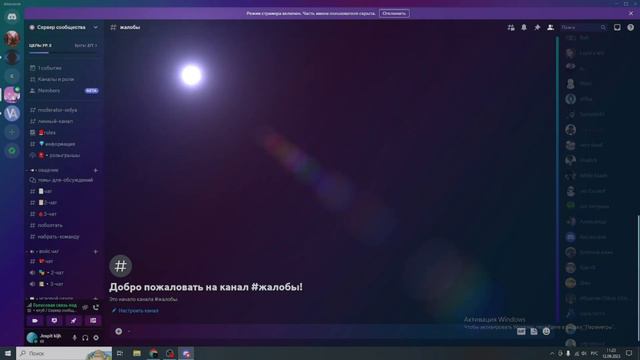Click the user avatar in bottom panel
This screenshot has width=640, height=360.
point(32,337)
